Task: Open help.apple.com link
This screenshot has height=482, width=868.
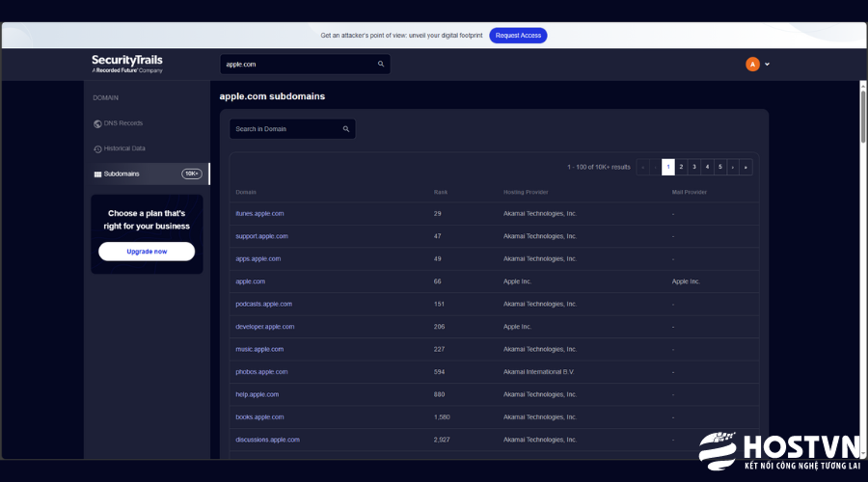Action: tap(257, 394)
